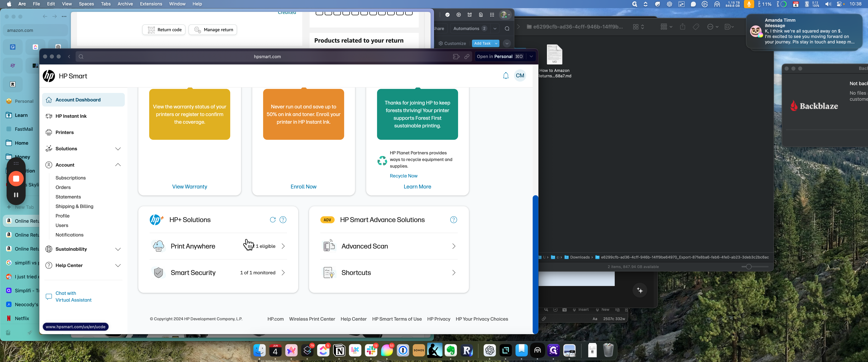868x362 pixels.
Task: Click Open in Personal button
Action: pos(500,57)
